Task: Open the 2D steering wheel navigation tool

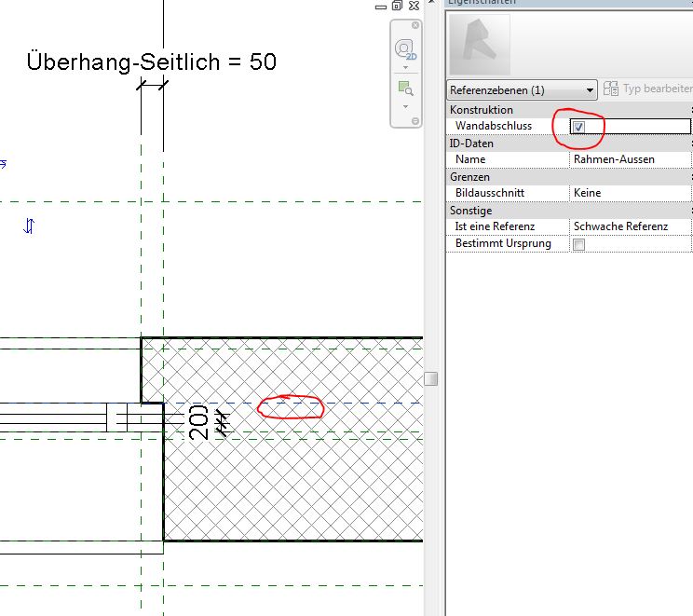Action: pos(405,49)
